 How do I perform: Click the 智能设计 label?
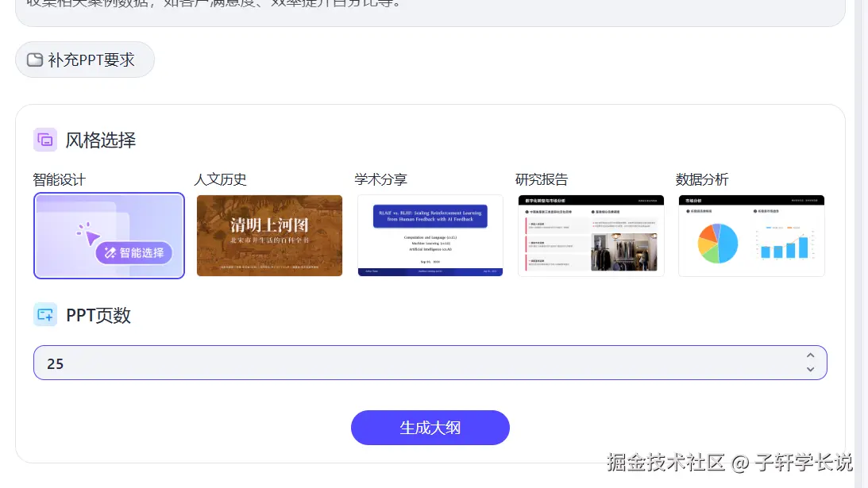click(60, 180)
